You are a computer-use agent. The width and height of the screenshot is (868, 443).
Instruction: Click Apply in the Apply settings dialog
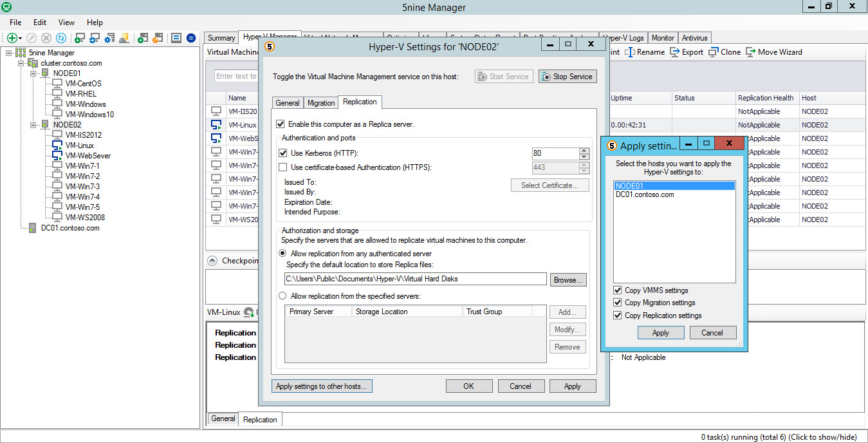coord(661,333)
